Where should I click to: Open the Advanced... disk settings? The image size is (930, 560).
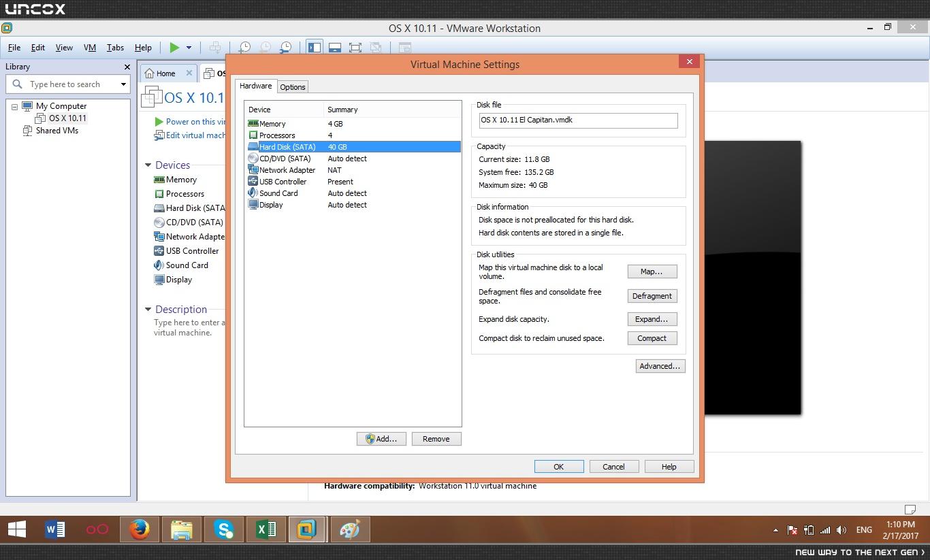(660, 366)
